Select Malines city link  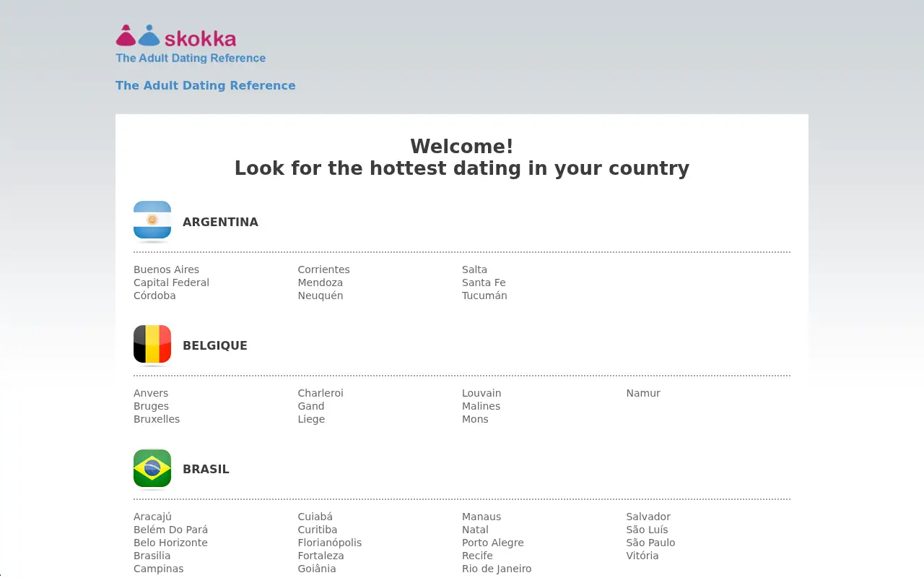tap(481, 406)
